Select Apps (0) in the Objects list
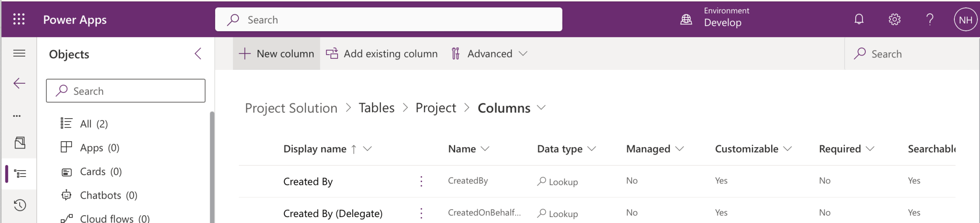Image resolution: width=980 pixels, height=223 pixels. pyautogui.click(x=99, y=148)
